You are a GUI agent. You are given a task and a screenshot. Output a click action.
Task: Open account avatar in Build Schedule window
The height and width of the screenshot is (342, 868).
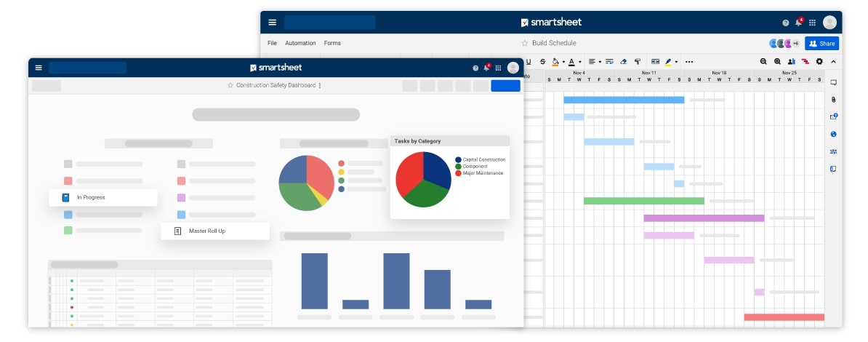coord(829,22)
